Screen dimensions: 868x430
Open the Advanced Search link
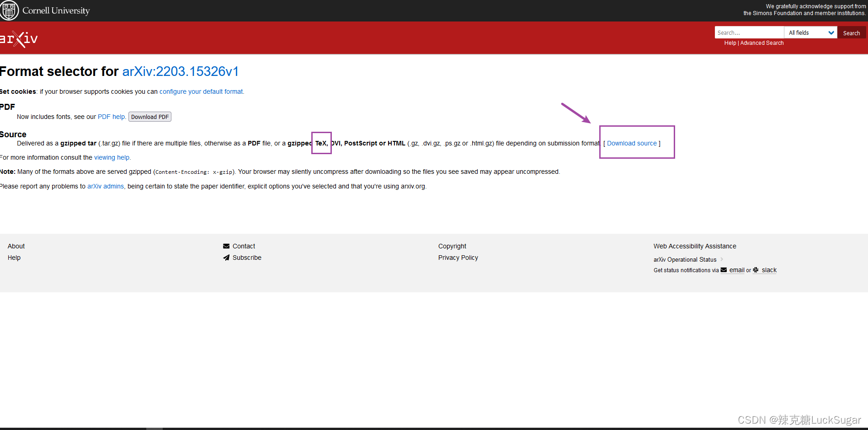tap(762, 43)
